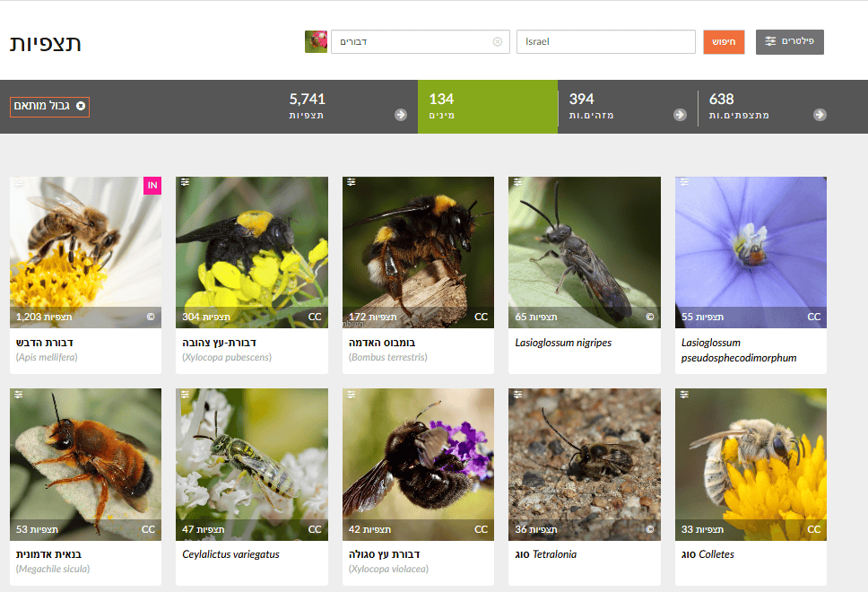Click the copyright icon on the Lasioglossum nigripes photo
The height and width of the screenshot is (592, 868).
point(650,318)
